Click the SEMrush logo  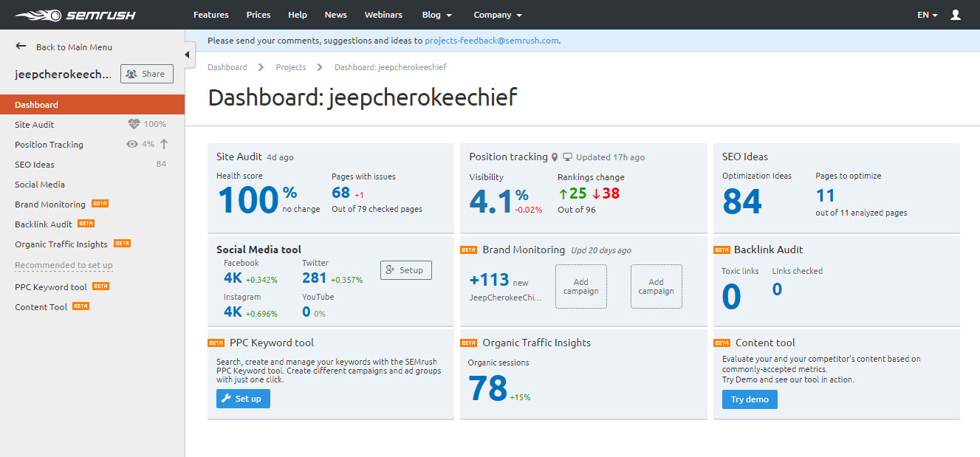pyautogui.click(x=75, y=15)
